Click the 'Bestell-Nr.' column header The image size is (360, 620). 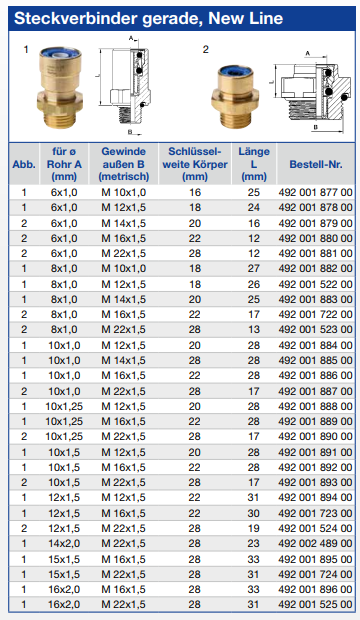click(x=316, y=164)
